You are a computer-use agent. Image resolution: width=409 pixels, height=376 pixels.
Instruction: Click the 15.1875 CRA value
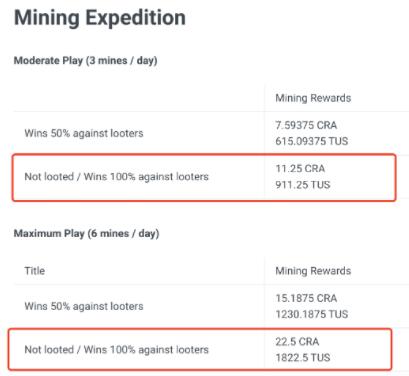(306, 298)
